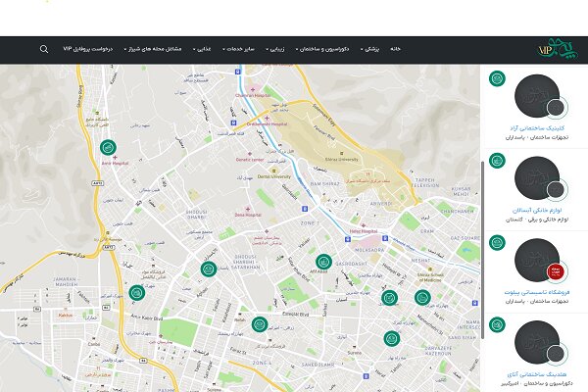Image resolution: width=588 pixels, height=392 pixels.
Task: Click the Dena Hospital map label
Action: pyautogui.click(x=248, y=215)
